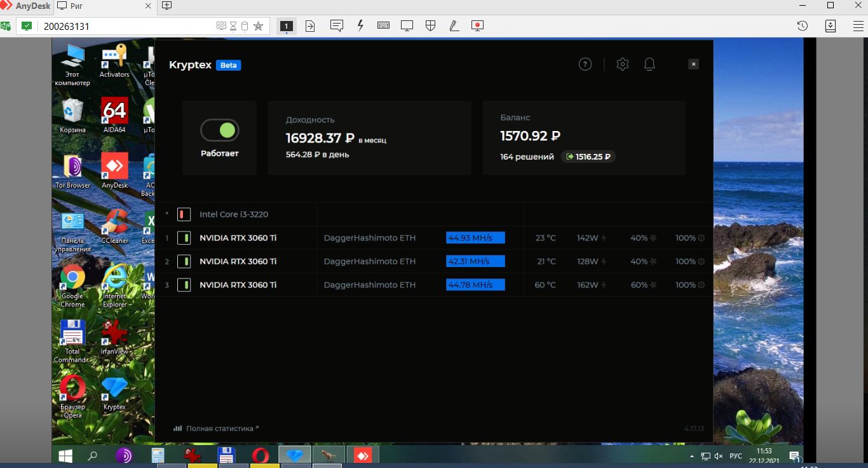Open Google Chrome desktop icon
This screenshot has width=868, height=468.
72,286
